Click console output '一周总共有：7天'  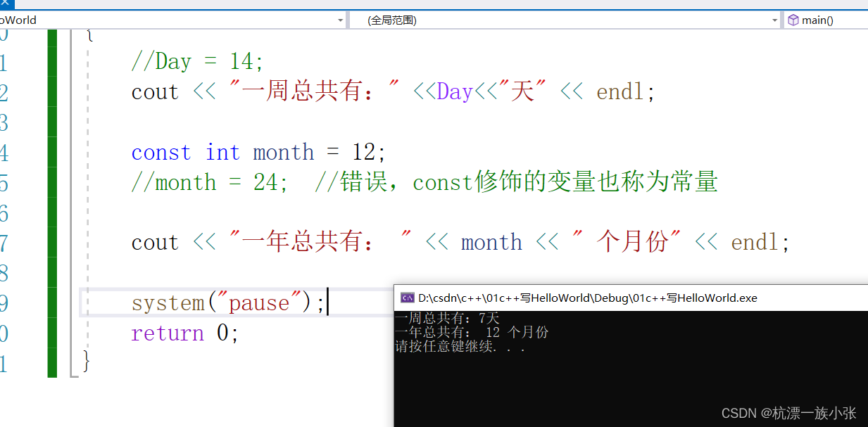click(447, 319)
